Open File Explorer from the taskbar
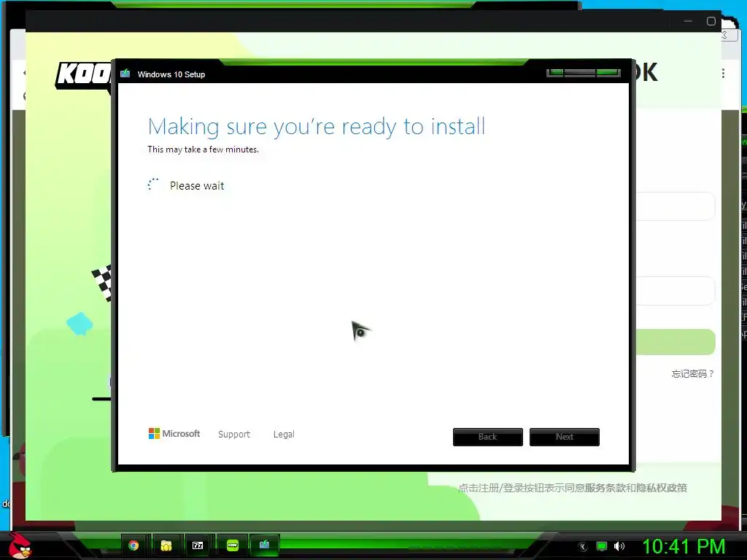This screenshot has width=747, height=560. [166, 545]
